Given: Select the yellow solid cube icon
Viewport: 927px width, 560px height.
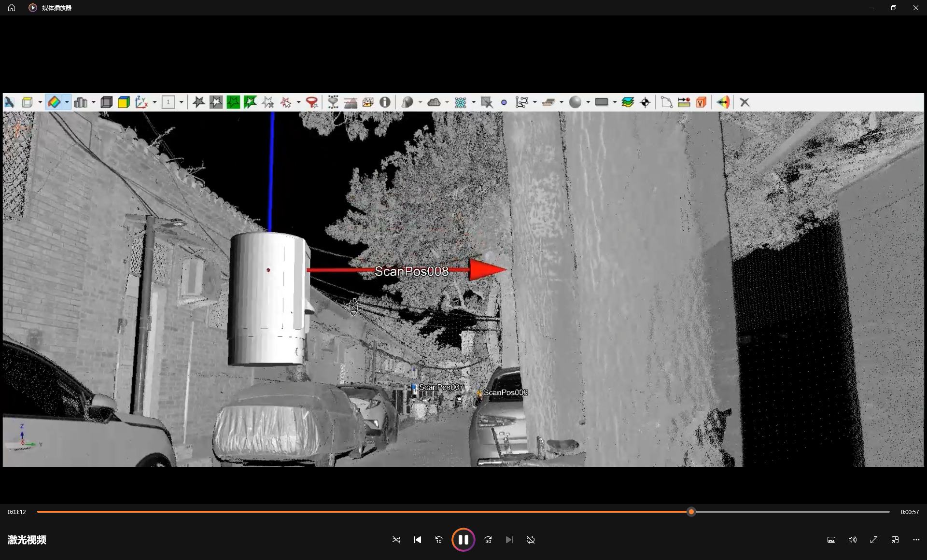Looking at the screenshot, I should [x=124, y=102].
